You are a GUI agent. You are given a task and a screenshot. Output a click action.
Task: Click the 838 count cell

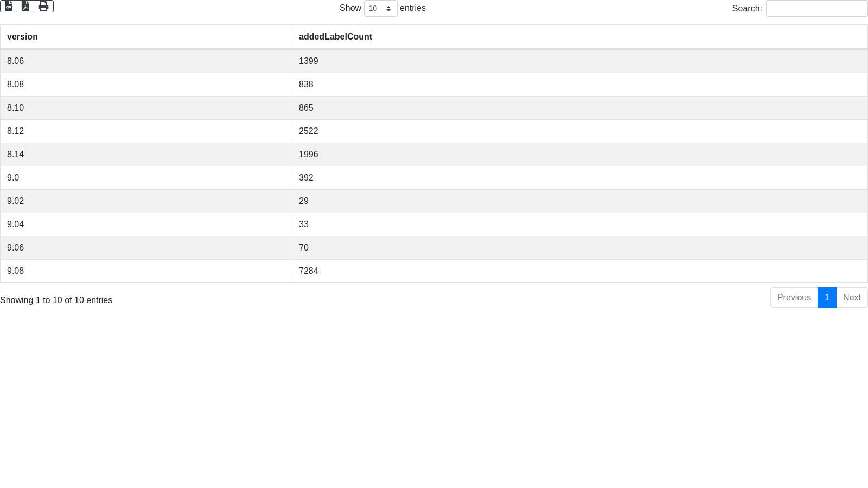(306, 85)
